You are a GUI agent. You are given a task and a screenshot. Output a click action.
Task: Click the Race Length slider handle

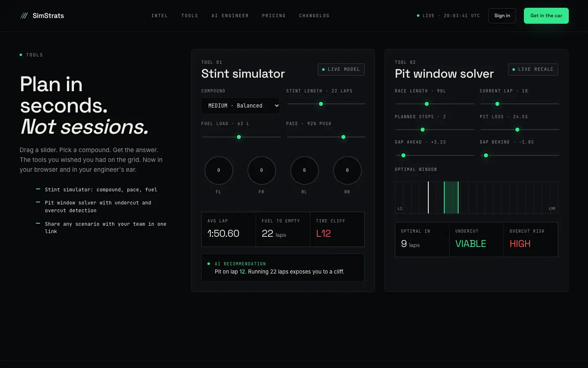click(x=427, y=104)
